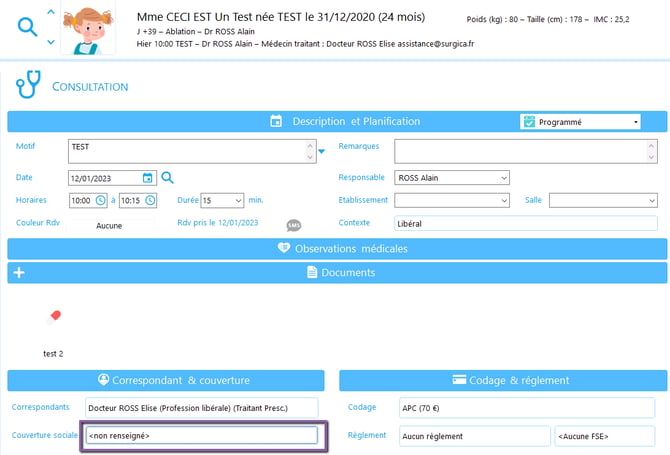Go to previous patient with up chevron
This screenshot has width=670, height=455.
(x=51, y=12)
